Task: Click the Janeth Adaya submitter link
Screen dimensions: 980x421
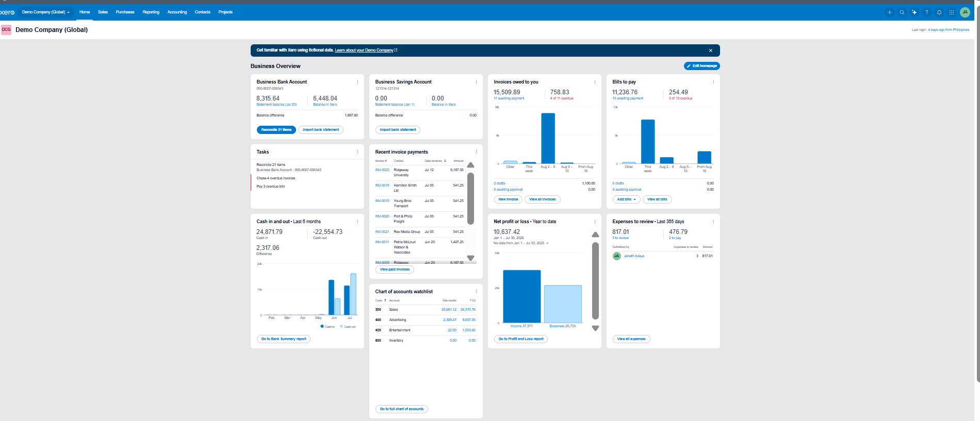Action: (x=634, y=256)
